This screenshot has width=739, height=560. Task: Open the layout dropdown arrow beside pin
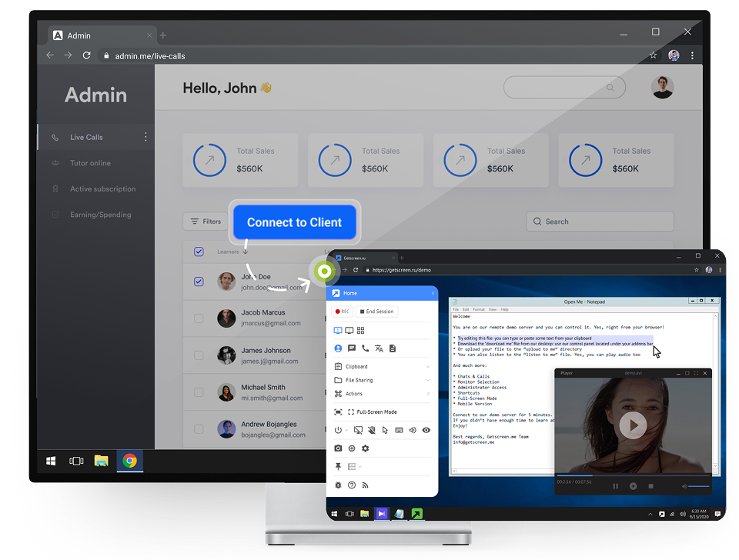click(360, 466)
